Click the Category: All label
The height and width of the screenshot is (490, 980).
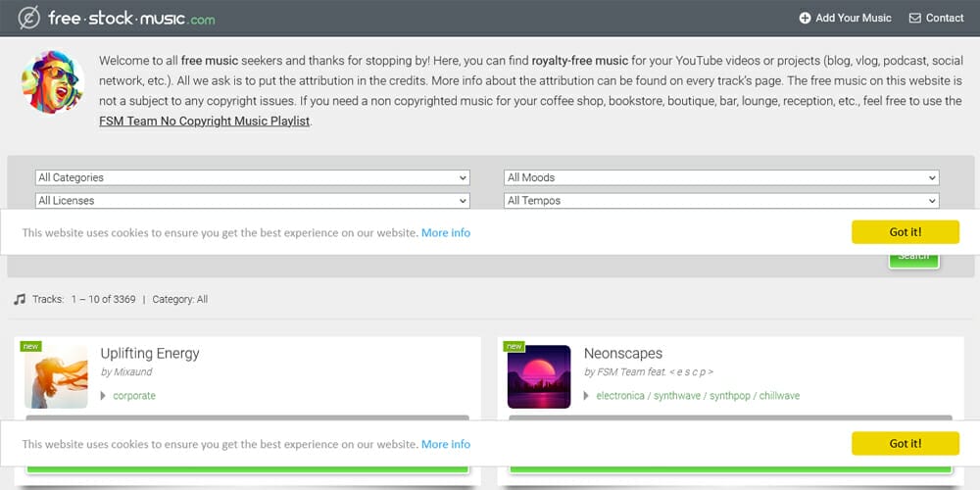click(180, 299)
